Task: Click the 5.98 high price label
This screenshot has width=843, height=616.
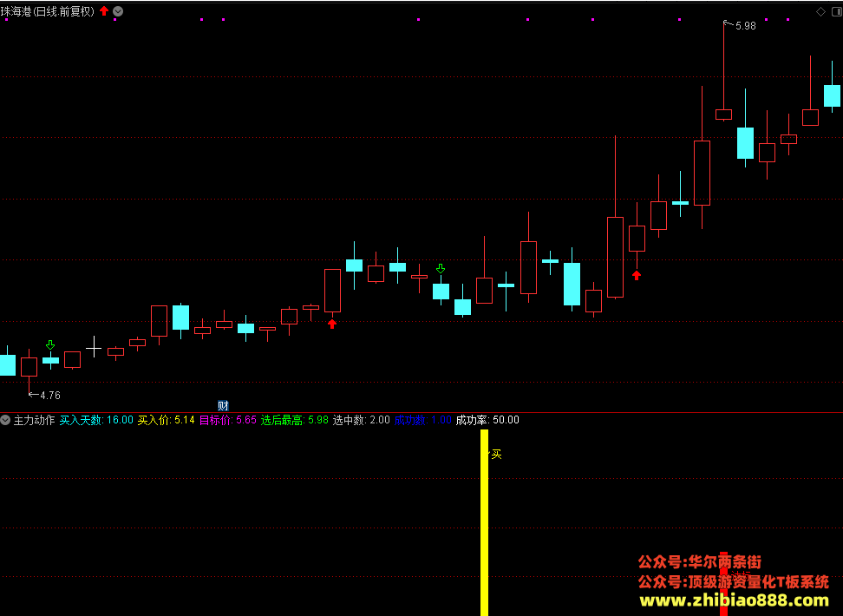Action: coord(745,26)
